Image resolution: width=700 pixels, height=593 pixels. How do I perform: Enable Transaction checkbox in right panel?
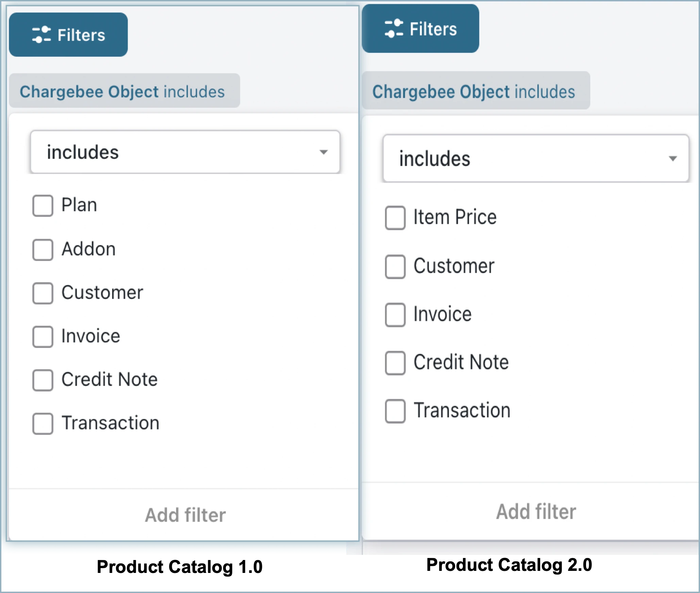pyautogui.click(x=395, y=411)
